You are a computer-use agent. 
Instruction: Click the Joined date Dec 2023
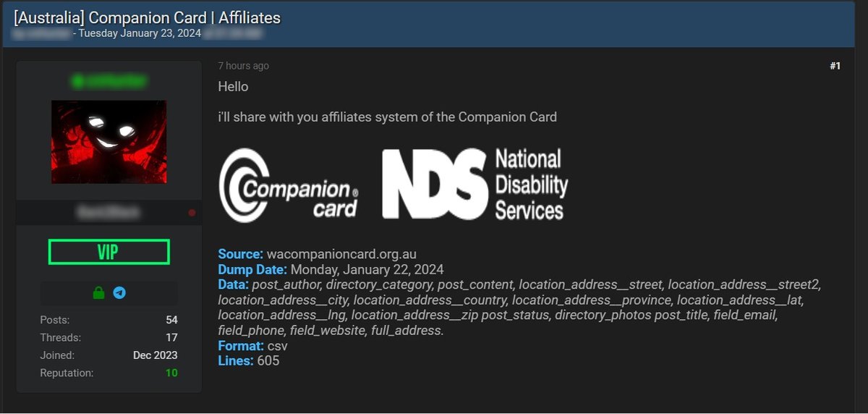click(156, 355)
